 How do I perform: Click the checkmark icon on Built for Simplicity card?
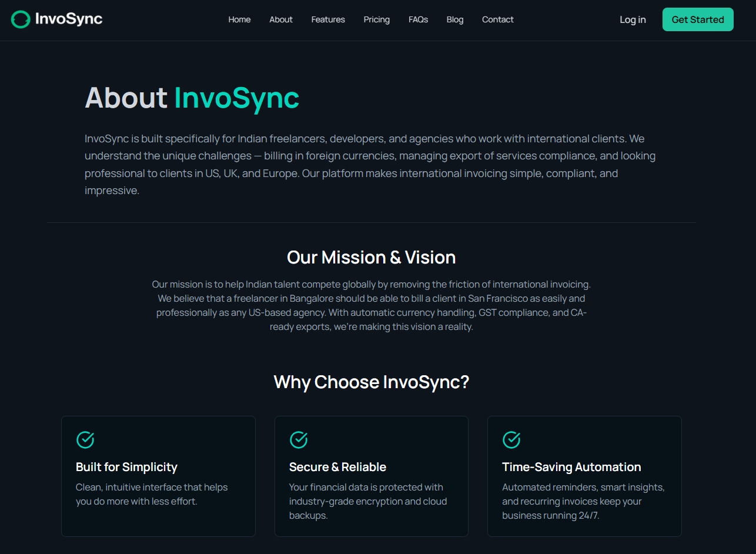[85, 439]
